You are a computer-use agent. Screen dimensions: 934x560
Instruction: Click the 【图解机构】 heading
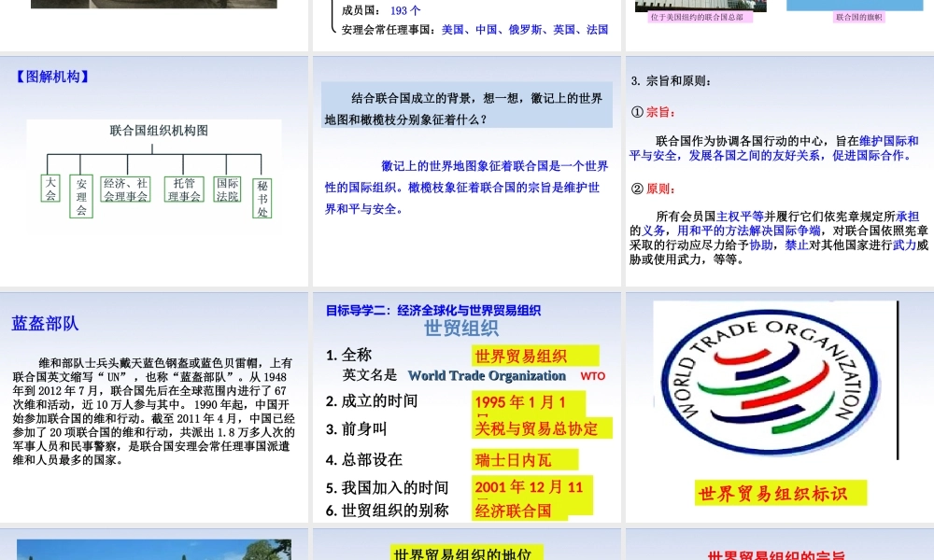tap(52, 77)
